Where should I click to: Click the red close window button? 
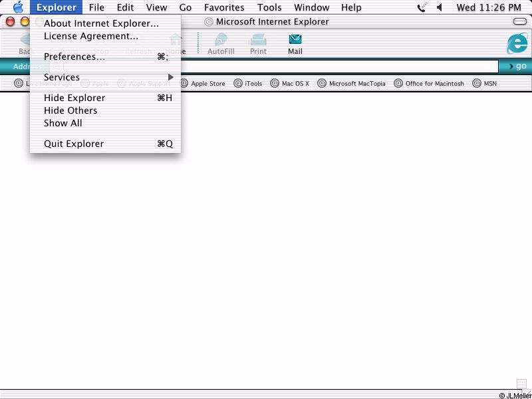[x=11, y=22]
